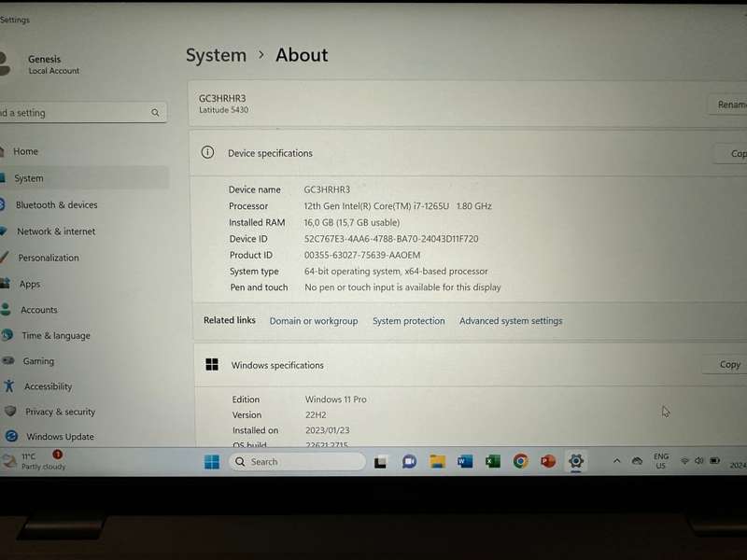Select the Windows 11 Pro edition text

(336, 399)
